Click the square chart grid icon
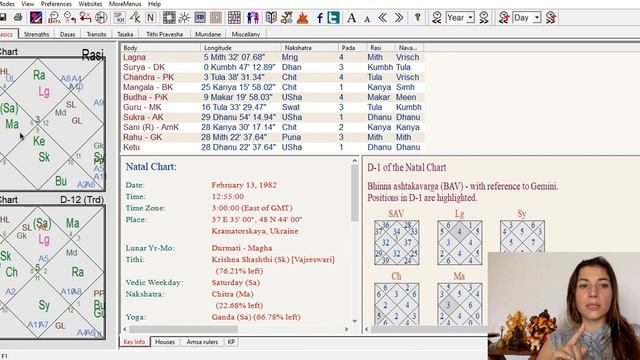Image resolution: width=640 pixels, height=360 pixels. click(x=169, y=18)
